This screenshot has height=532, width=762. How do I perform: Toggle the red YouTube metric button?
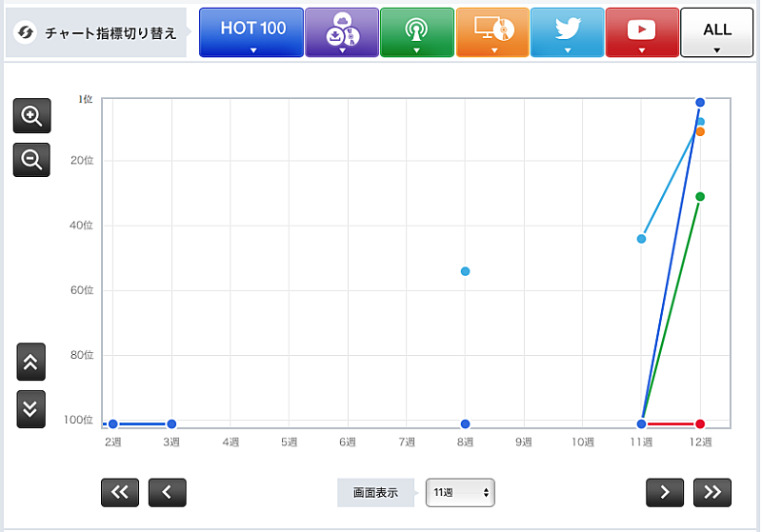pyautogui.click(x=642, y=33)
